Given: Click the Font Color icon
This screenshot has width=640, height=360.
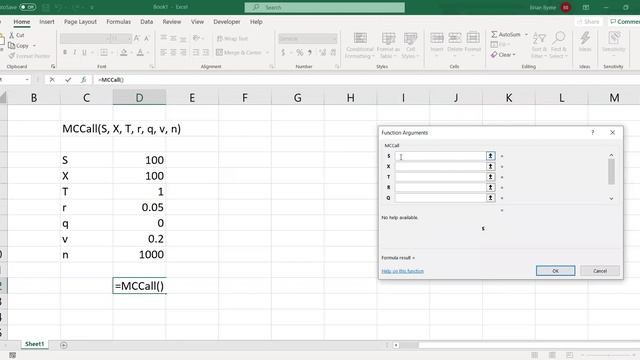Looking at the screenshot, I should 140,53.
